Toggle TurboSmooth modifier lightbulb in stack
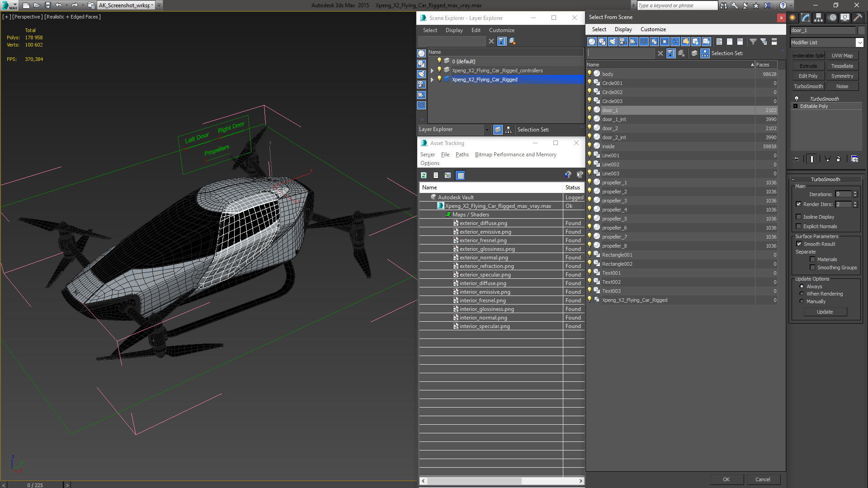The image size is (868, 488). point(797,99)
